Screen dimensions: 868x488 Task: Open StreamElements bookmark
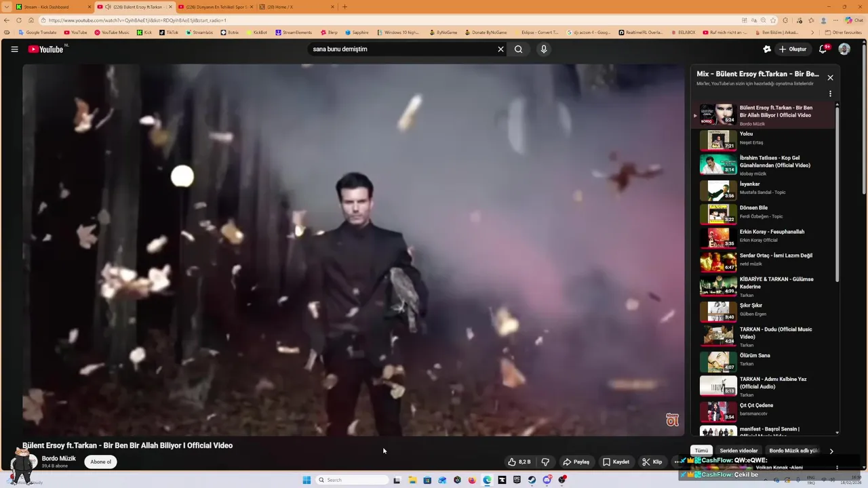[x=294, y=33]
